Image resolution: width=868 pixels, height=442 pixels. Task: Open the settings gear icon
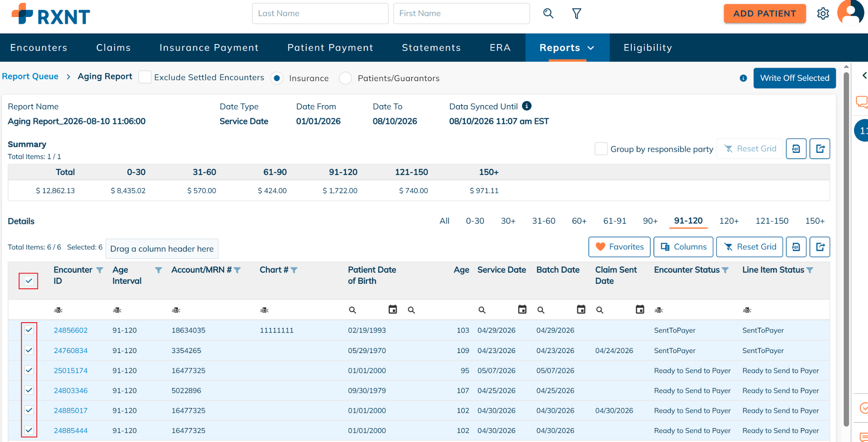(823, 14)
